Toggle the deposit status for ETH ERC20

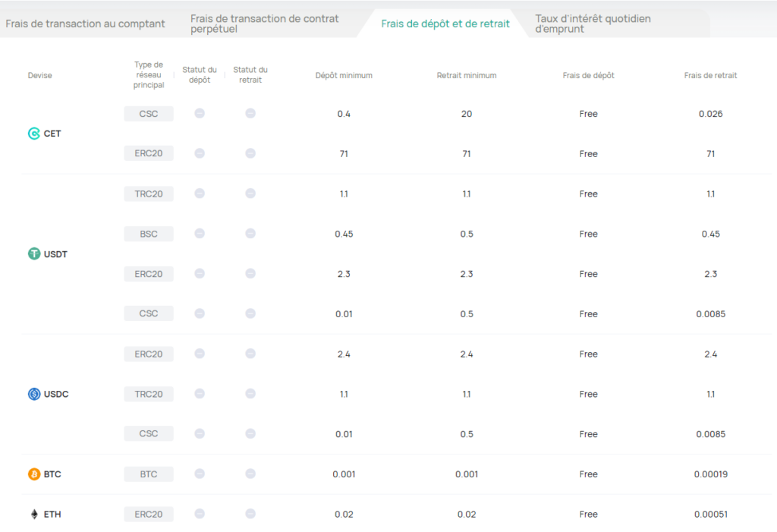click(x=200, y=514)
